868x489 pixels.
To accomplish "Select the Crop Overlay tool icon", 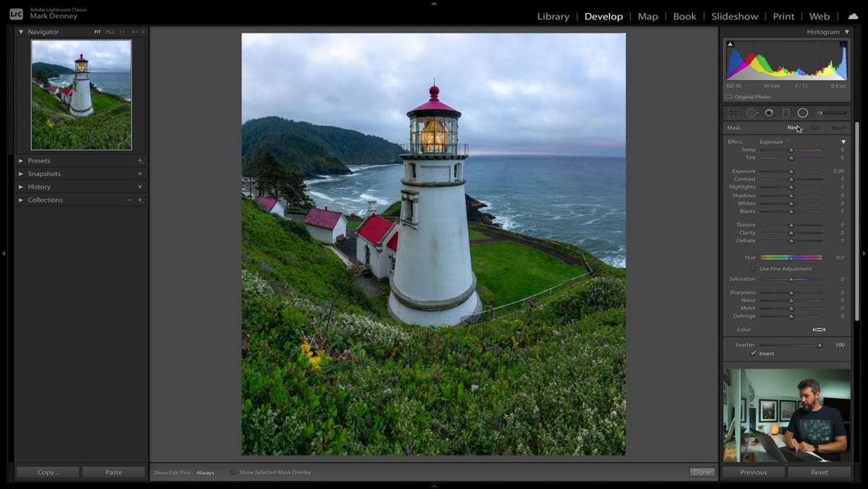I will click(733, 113).
